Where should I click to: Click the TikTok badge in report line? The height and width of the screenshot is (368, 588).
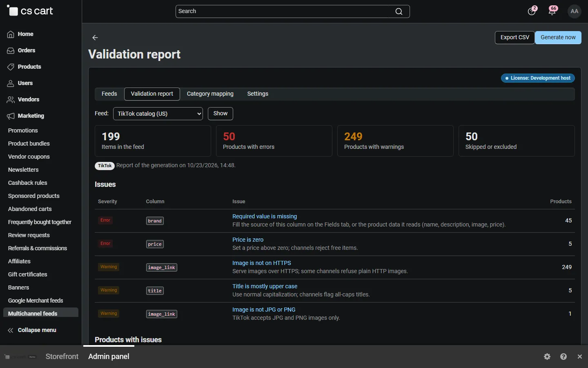105,166
